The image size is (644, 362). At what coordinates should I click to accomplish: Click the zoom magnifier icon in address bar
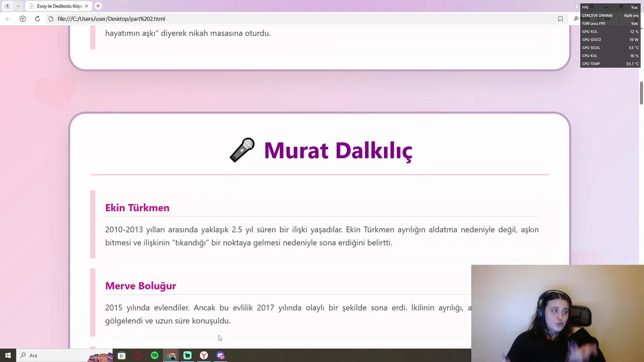point(576,19)
